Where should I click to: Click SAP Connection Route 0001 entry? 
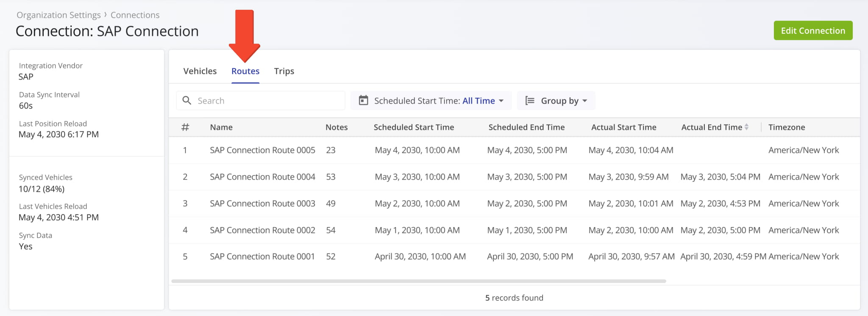coord(262,257)
